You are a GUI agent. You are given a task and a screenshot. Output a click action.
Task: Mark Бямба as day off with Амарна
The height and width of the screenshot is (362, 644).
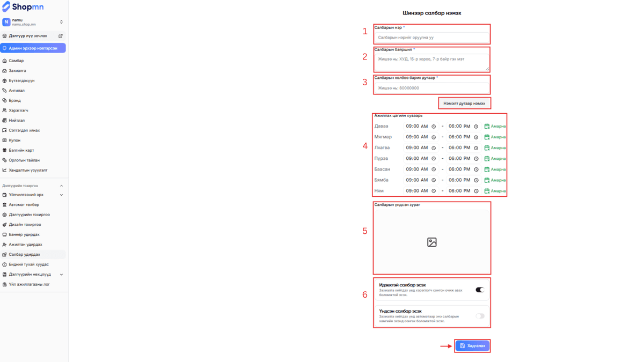(x=495, y=180)
